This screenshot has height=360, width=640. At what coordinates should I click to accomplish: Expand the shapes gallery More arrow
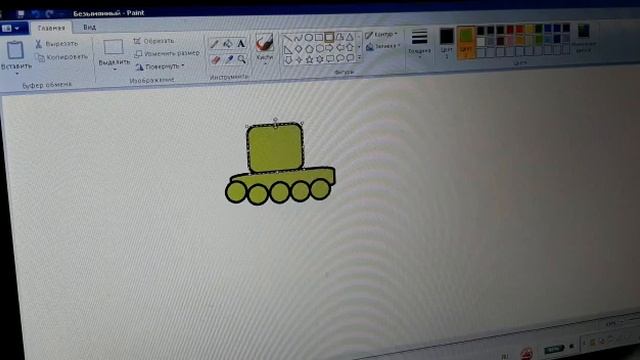pyautogui.click(x=360, y=58)
